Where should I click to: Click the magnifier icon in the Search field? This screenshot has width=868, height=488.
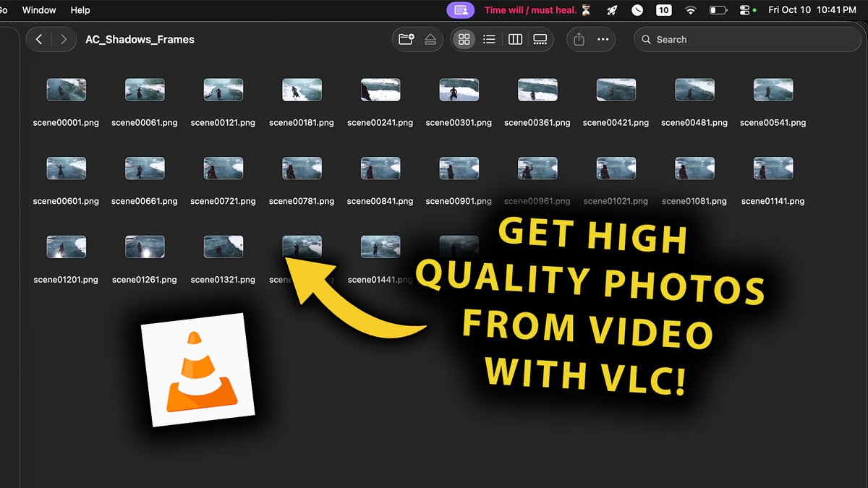click(x=646, y=40)
